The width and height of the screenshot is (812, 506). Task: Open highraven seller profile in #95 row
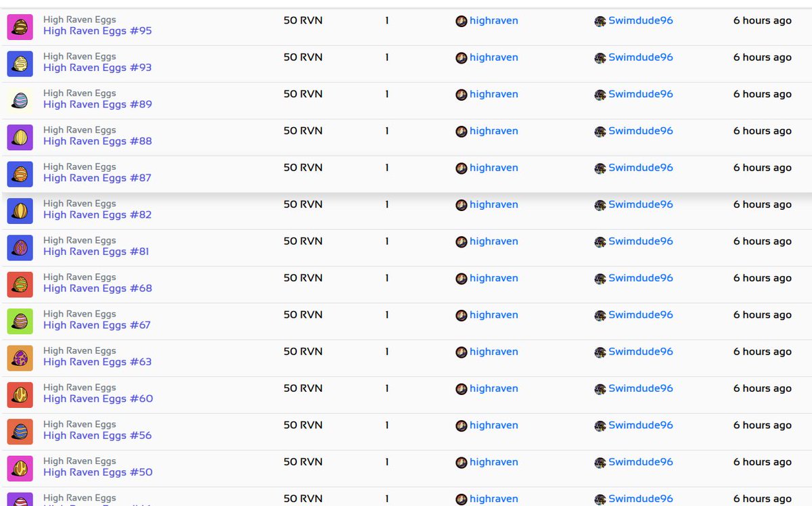coord(494,20)
